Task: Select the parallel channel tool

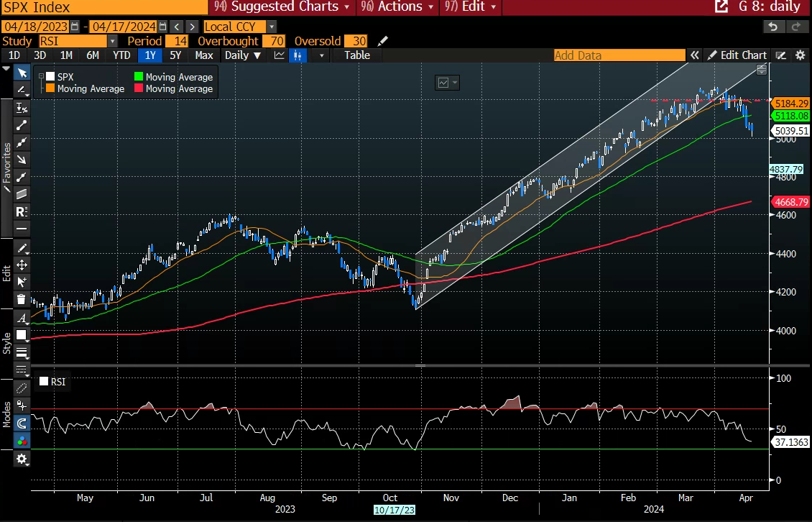Action: (x=22, y=194)
